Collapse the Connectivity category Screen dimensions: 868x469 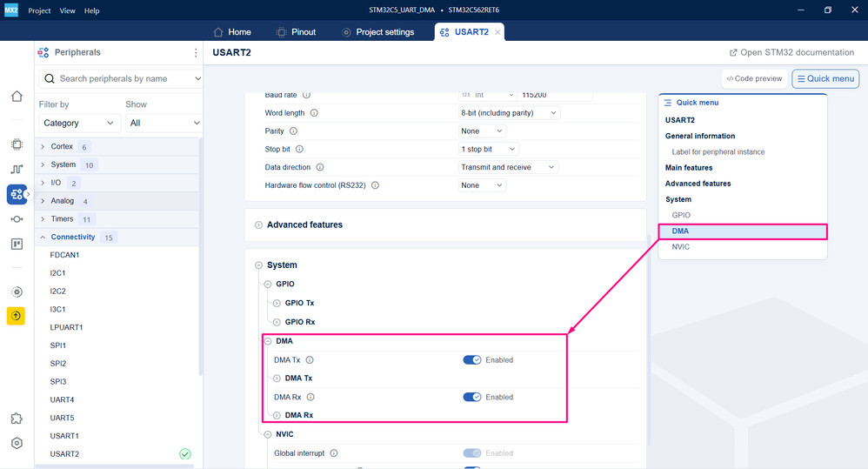pyautogui.click(x=43, y=237)
